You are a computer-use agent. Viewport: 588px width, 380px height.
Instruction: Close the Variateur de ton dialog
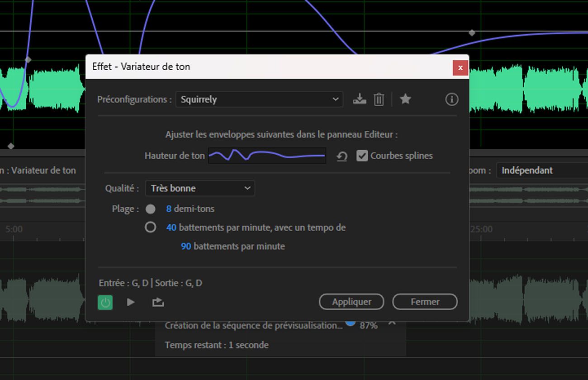coord(460,68)
